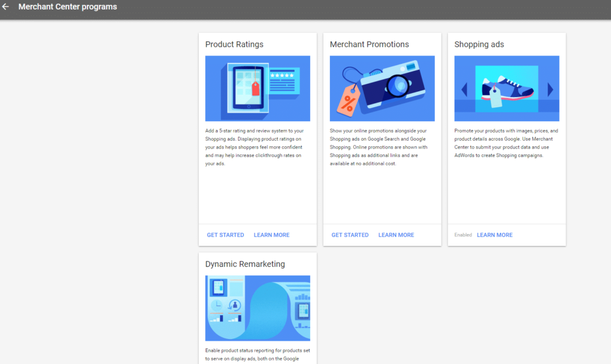Open LEARN MORE for Product Ratings
The image size is (611, 364).
tap(271, 235)
